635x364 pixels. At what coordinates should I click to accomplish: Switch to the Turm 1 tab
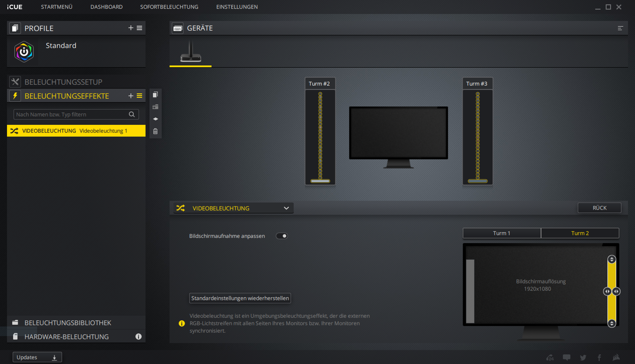501,233
